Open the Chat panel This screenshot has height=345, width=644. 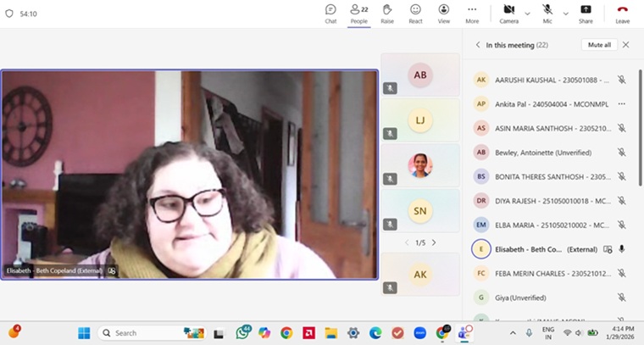[x=330, y=13]
